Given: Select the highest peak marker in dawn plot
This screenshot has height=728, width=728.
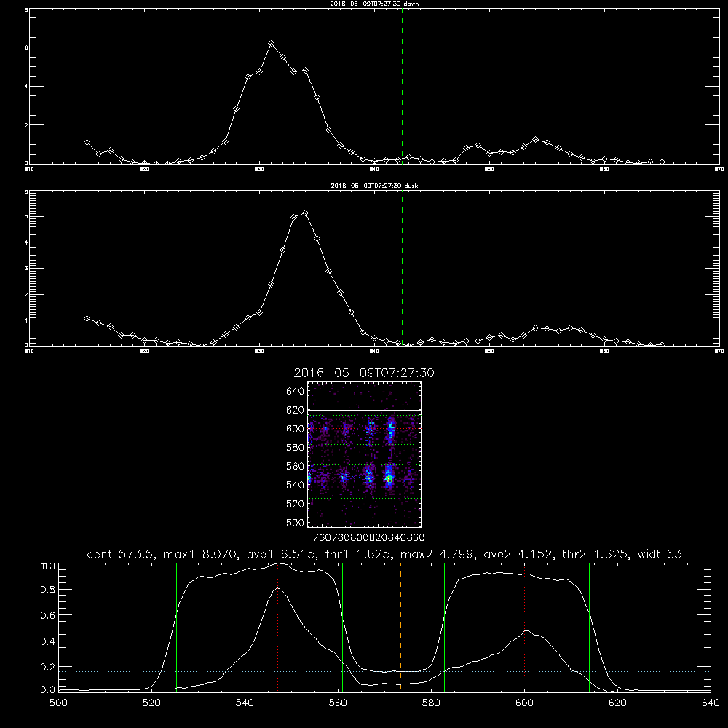Looking at the screenshot, I should 271,44.
